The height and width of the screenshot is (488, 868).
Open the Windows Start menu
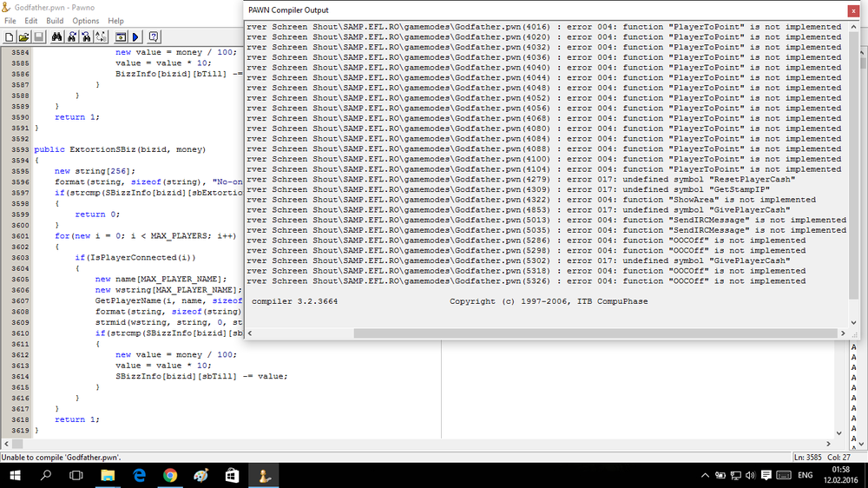[x=15, y=475]
